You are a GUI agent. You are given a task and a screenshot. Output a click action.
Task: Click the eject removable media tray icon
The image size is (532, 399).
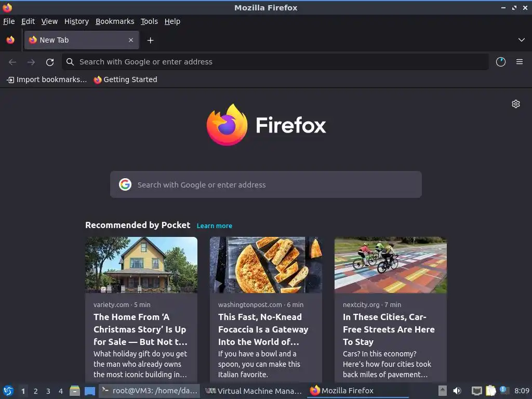(442, 391)
